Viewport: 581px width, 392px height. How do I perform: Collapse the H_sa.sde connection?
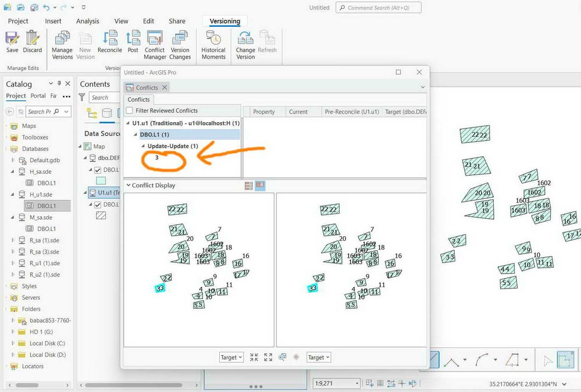coord(13,172)
